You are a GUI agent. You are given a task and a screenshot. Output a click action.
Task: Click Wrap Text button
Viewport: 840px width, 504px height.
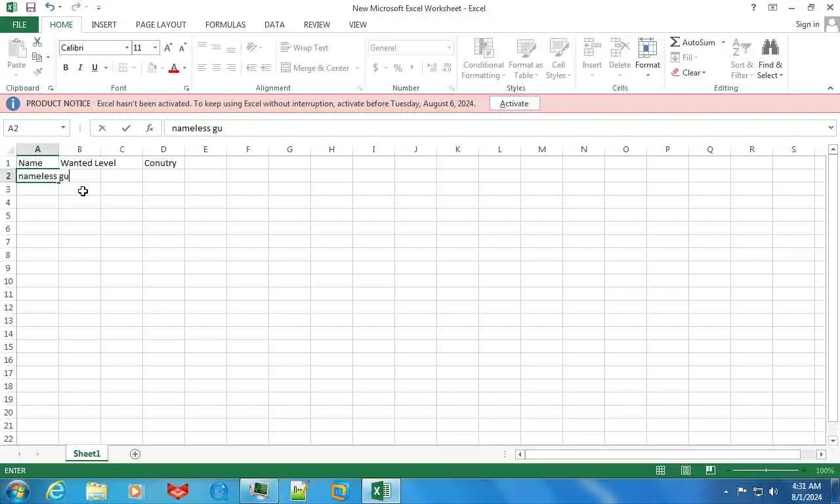[x=304, y=48]
